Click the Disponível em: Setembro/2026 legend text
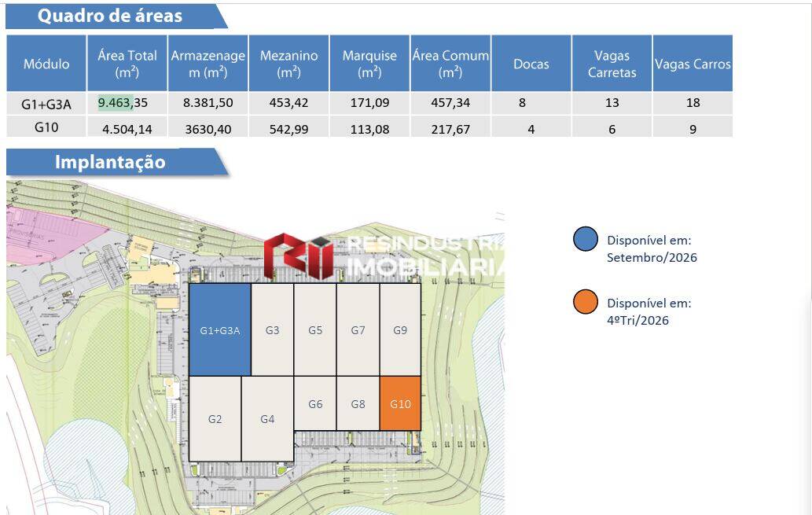The image size is (812, 515). (x=652, y=248)
